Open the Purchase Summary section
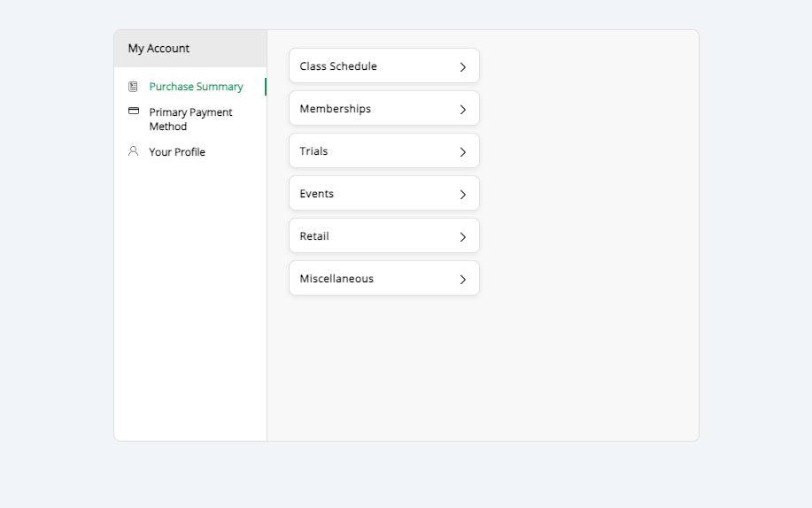This screenshot has height=508, width=812. click(196, 87)
